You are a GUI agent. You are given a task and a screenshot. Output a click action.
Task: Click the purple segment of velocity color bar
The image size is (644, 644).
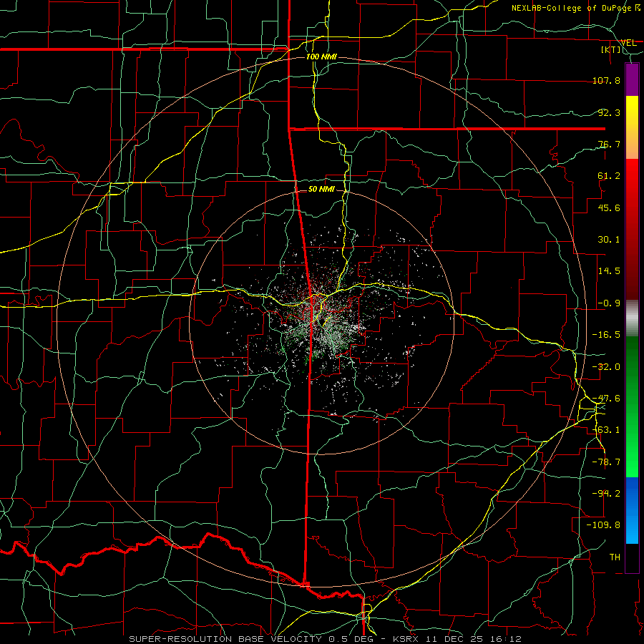(632, 80)
